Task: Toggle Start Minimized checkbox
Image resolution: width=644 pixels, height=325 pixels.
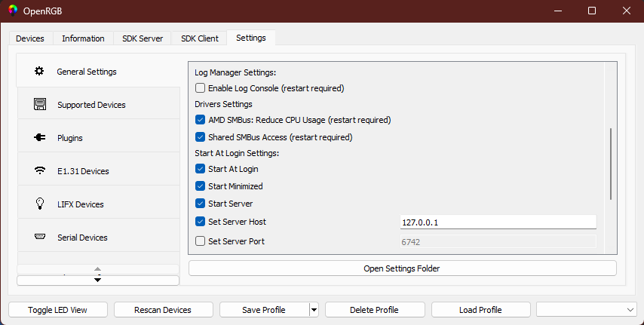Action: pos(200,186)
